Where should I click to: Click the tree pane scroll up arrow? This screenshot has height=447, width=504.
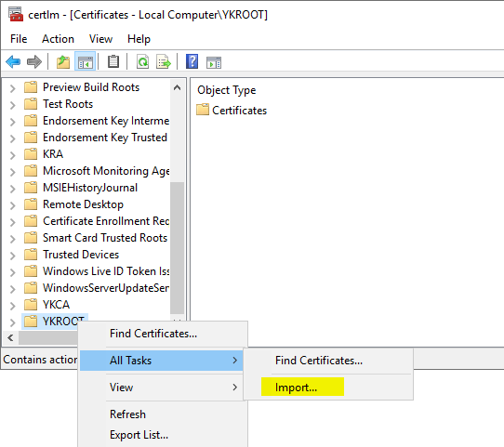[177, 87]
